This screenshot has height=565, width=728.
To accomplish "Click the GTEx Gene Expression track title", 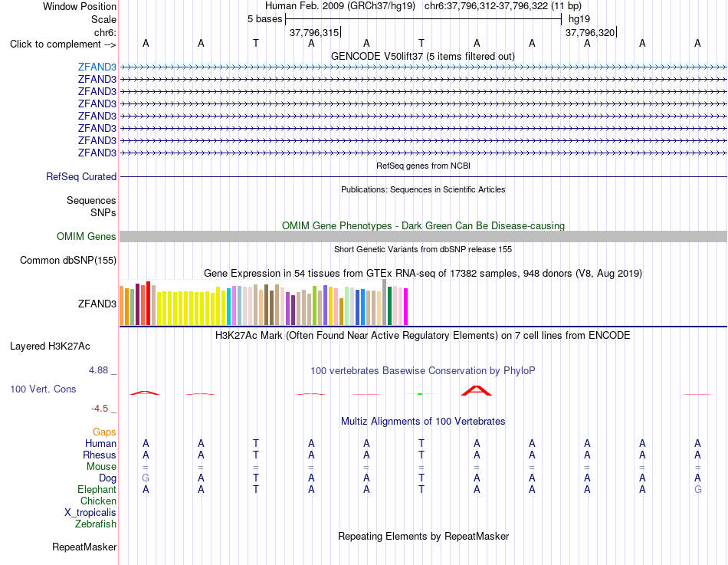I will [x=423, y=273].
